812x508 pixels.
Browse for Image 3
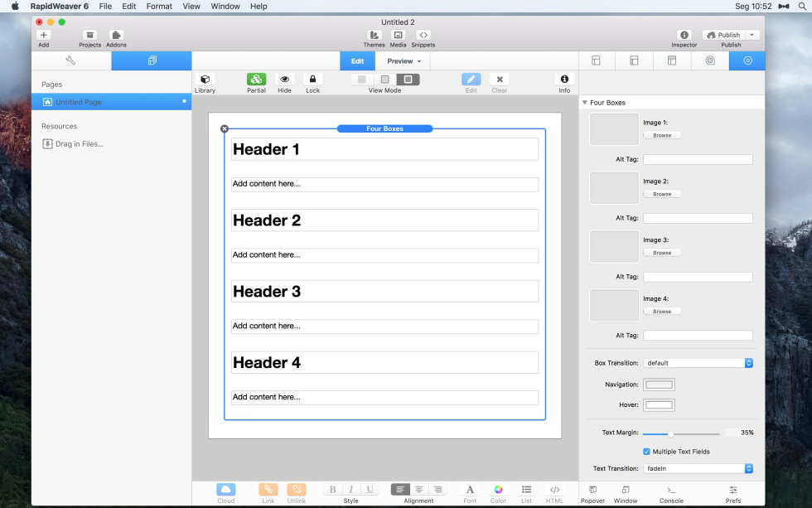[662, 253]
